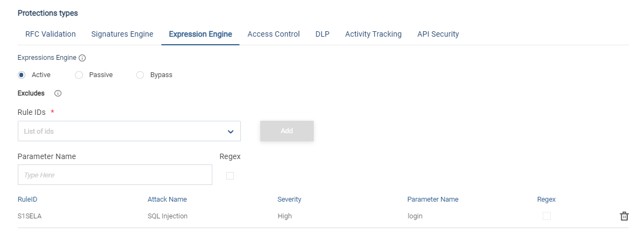Go to the Access Control tab
This screenshot has width=644, height=234.
[274, 34]
